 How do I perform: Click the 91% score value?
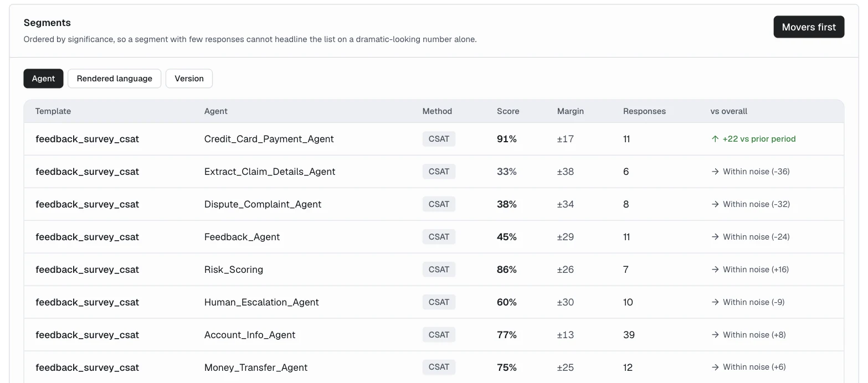[x=507, y=139]
